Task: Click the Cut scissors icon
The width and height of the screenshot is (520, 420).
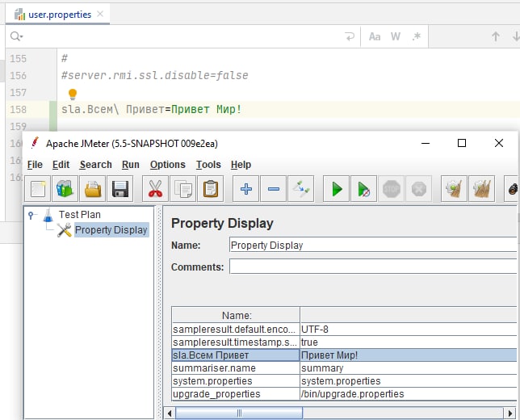Action: click(x=155, y=189)
